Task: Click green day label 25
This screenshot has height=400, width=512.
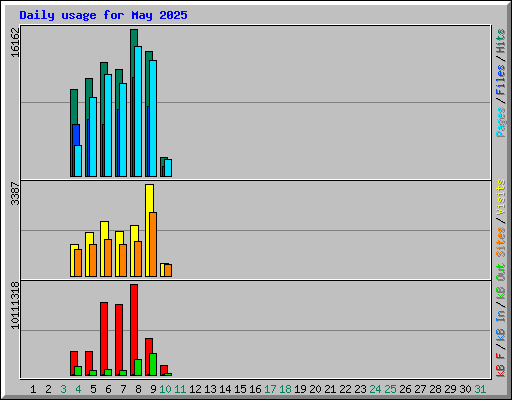Action: pyautogui.click(x=390, y=389)
